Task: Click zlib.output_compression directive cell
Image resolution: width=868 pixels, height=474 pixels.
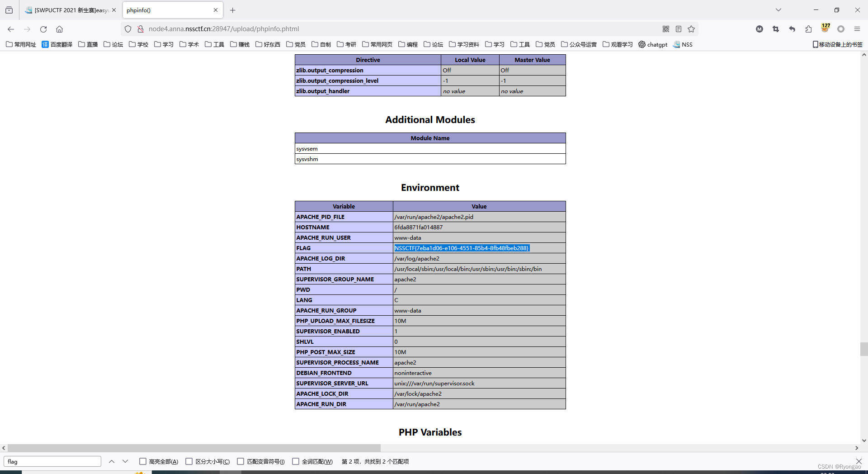Action: pyautogui.click(x=368, y=70)
